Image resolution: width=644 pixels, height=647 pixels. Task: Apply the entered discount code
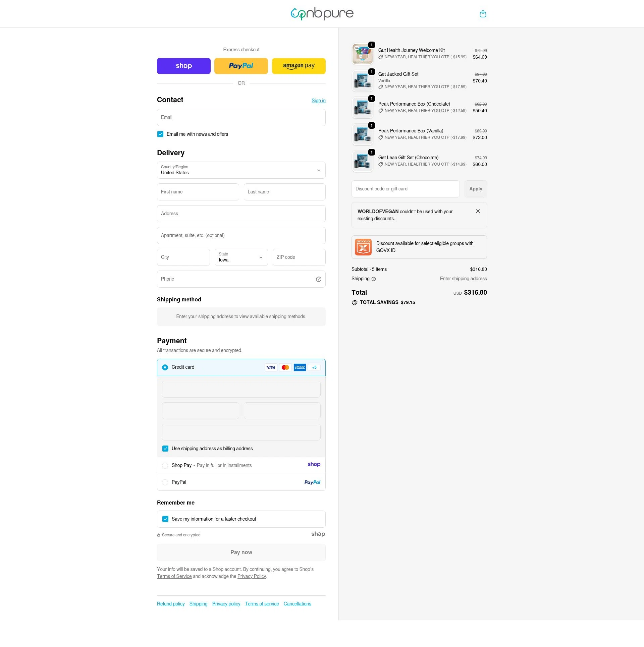476,189
